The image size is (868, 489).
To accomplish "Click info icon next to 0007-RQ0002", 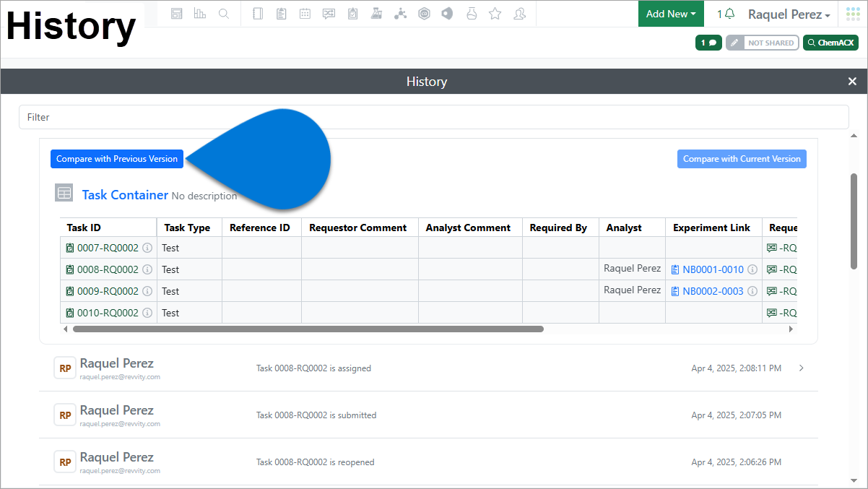I will (147, 248).
